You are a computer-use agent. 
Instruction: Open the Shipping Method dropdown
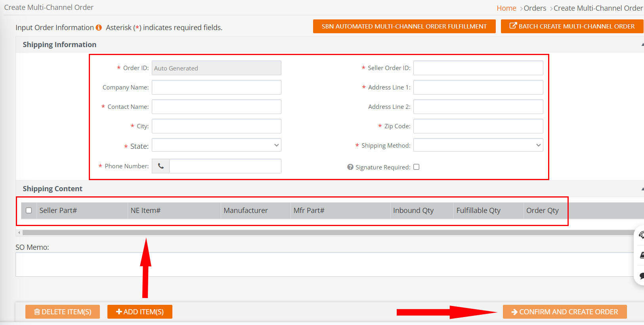pyautogui.click(x=478, y=145)
